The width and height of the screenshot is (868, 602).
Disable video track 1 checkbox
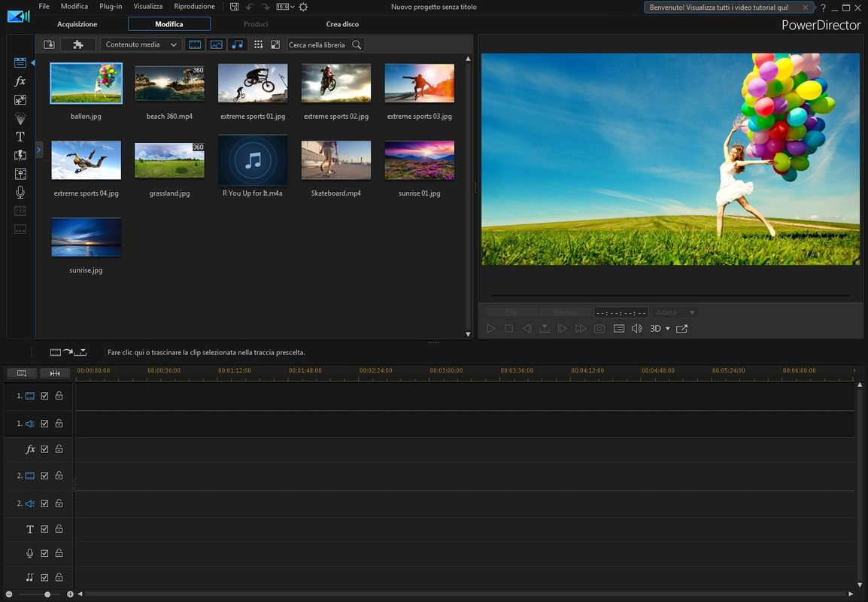point(44,396)
